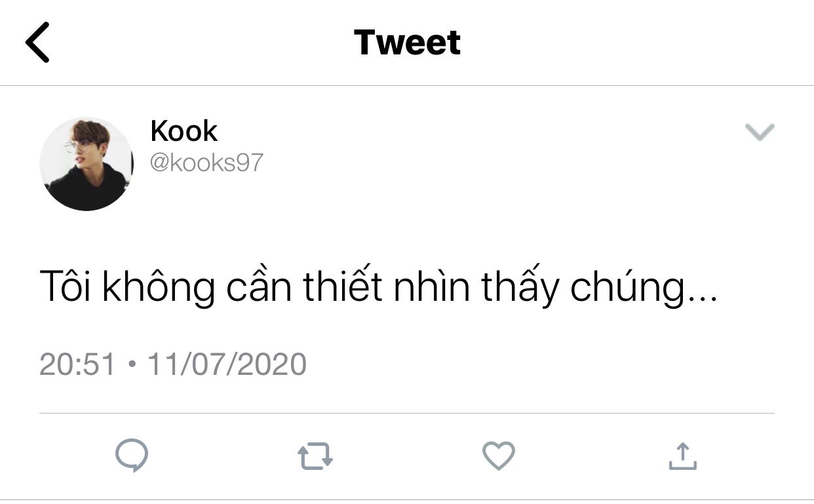814x504 pixels.
Task: Select the tweet text 'Tôi không cần thiết'
Action: pos(211,287)
